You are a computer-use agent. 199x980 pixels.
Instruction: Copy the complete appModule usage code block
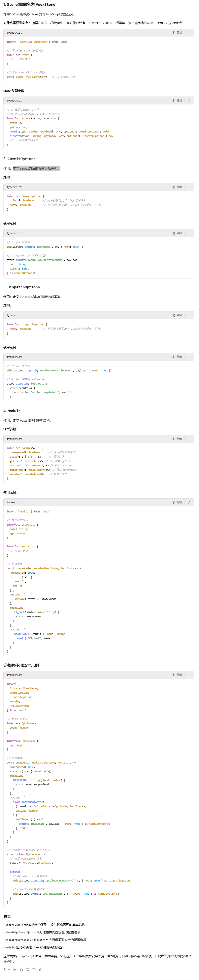[177, 675]
